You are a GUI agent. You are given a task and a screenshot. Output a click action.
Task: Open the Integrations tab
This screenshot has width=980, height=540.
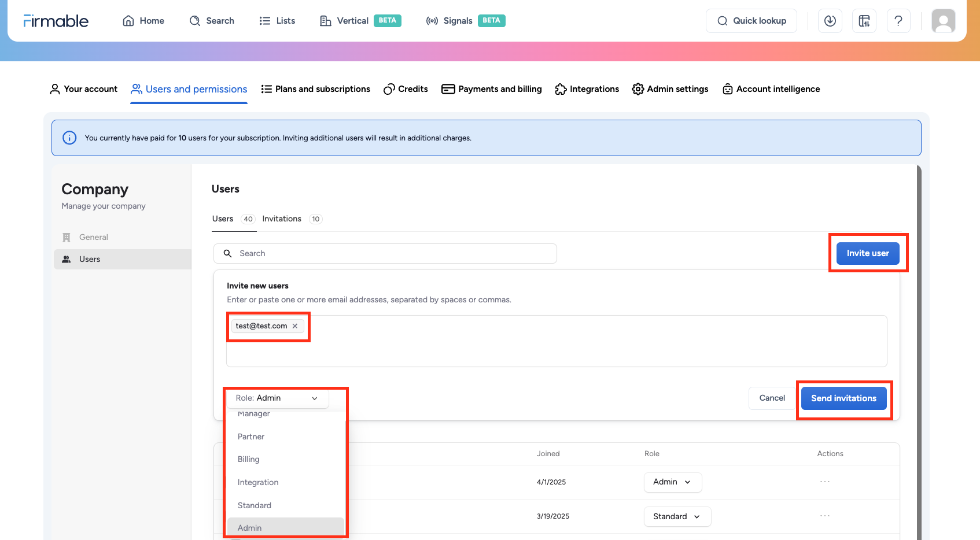[x=587, y=89]
